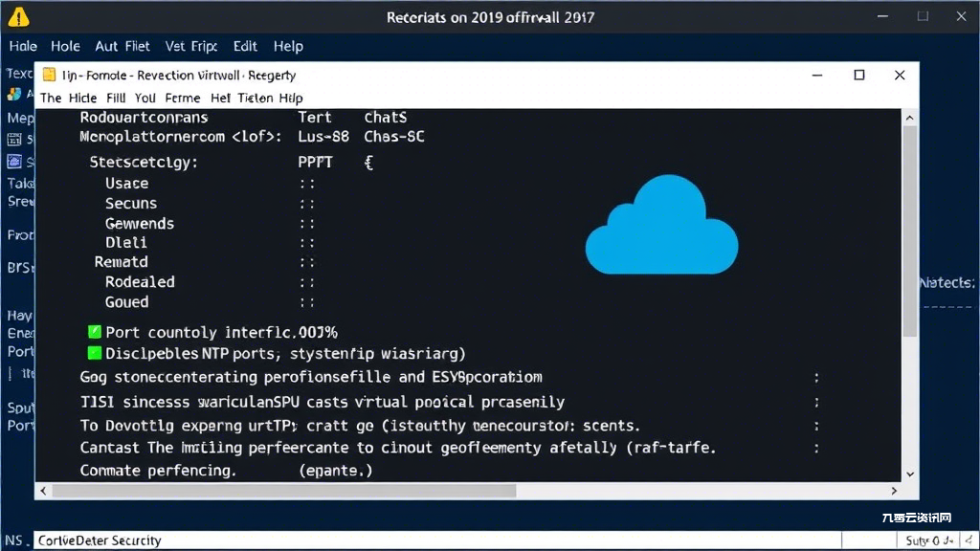This screenshot has height=551, width=980.
Task: Click the blue-yellow sidebar icon under Texc
Action: 14,95
